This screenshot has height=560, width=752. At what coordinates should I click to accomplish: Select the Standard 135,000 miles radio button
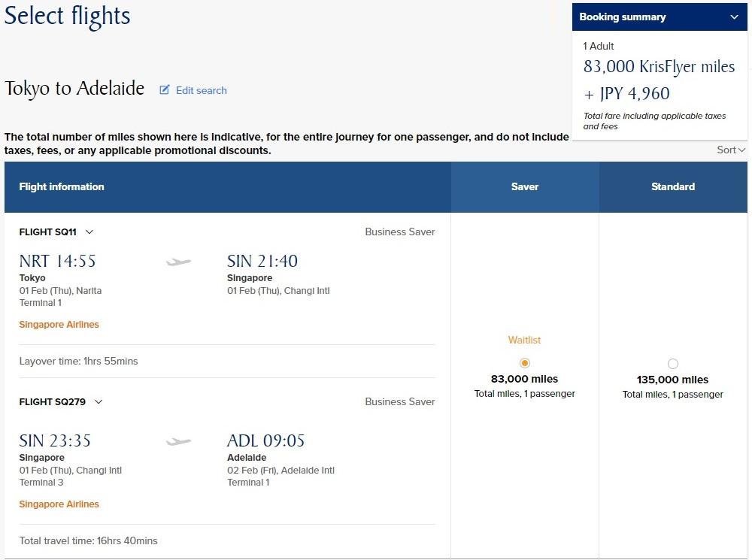point(673,363)
